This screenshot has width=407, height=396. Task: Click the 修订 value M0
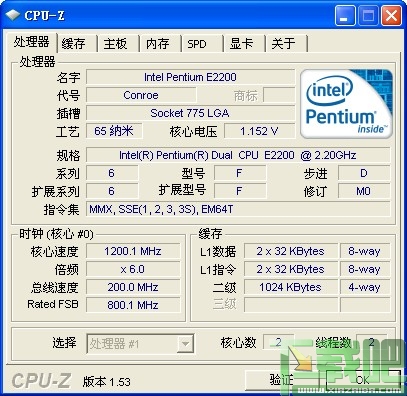click(x=364, y=191)
